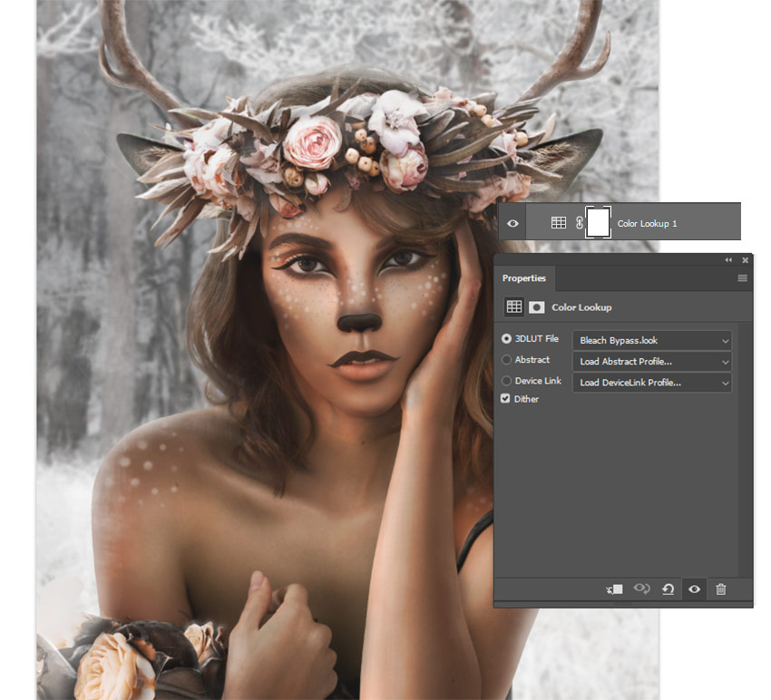Toggle the layer mask link icon

(579, 223)
